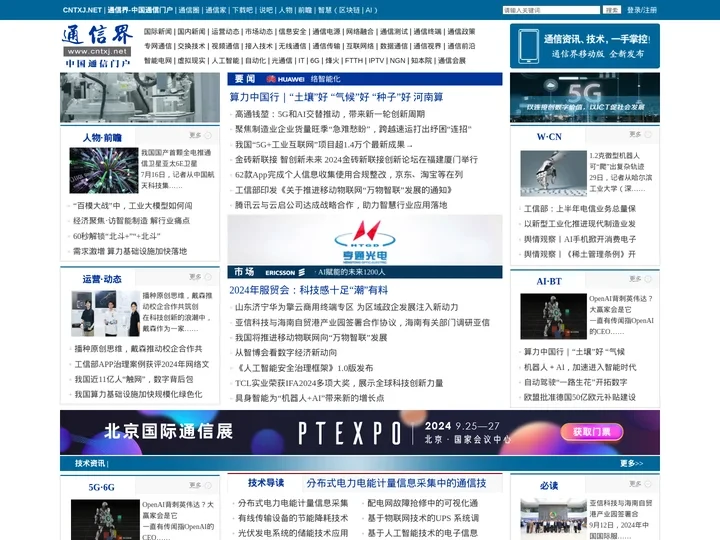Open 机器人+AI 加速进入智能时代
Image resolution: width=720 pixels, height=540 pixels.
click(580, 367)
